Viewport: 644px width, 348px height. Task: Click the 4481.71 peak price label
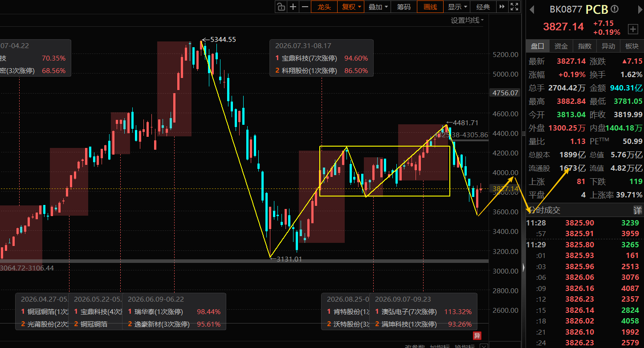point(465,123)
